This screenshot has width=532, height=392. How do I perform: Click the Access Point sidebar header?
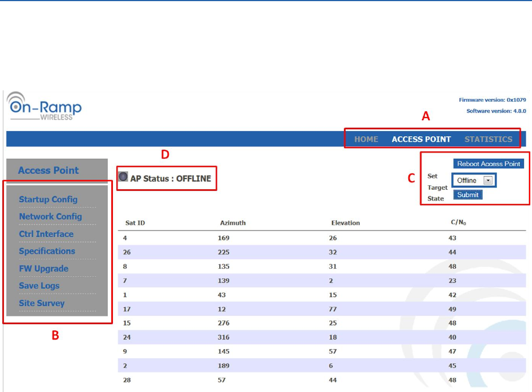coord(48,171)
